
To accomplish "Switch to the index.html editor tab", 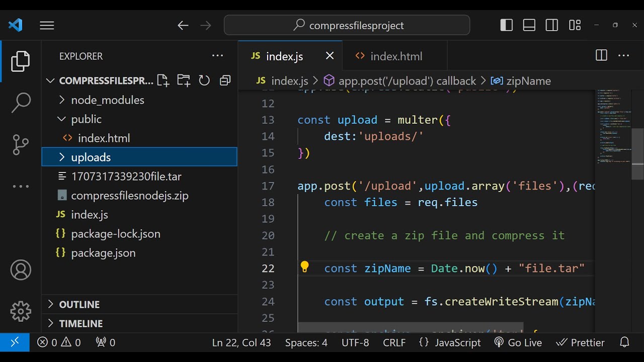I will tap(395, 56).
